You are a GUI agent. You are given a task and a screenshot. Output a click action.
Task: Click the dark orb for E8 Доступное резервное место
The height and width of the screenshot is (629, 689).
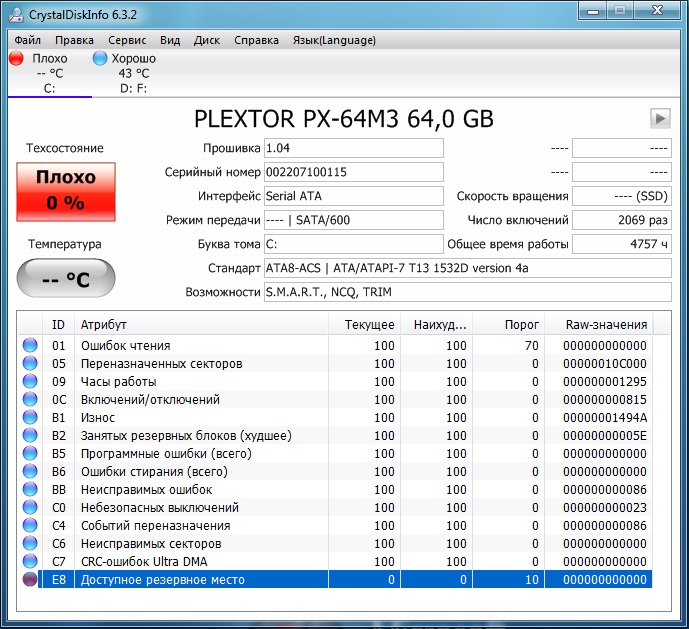[x=30, y=579]
